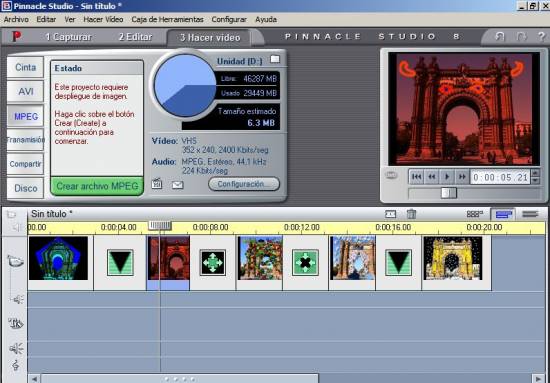Screen dimensions: 550x383
Task: Open the Configurar menu
Action: click(229, 19)
